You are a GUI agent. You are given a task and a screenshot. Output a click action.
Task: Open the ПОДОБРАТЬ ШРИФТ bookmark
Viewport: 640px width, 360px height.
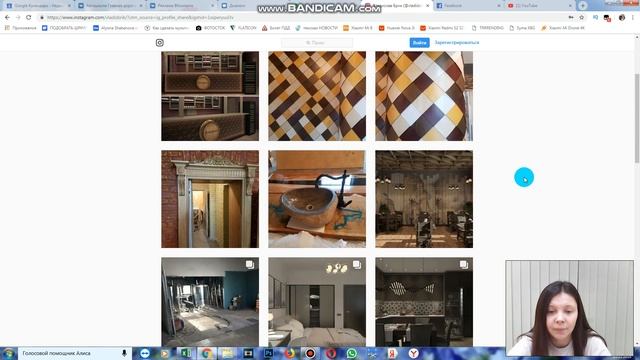(x=64, y=28)
